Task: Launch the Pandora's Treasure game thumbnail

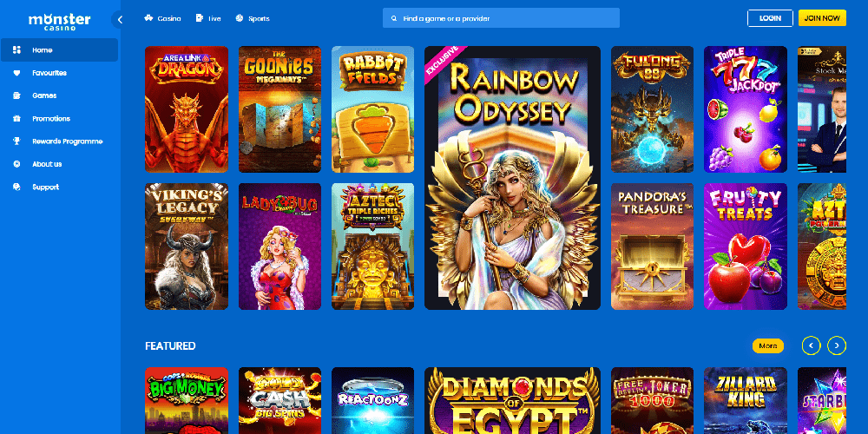Action: click(x=652, y=247)
